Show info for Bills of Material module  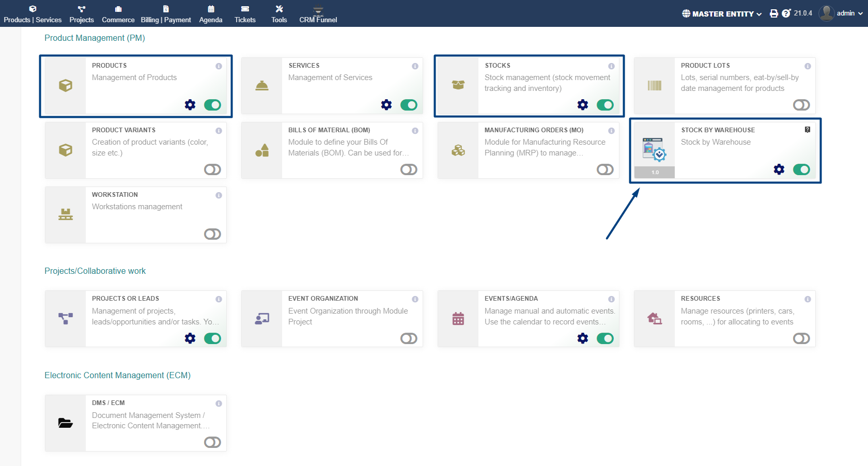[415, 131]
